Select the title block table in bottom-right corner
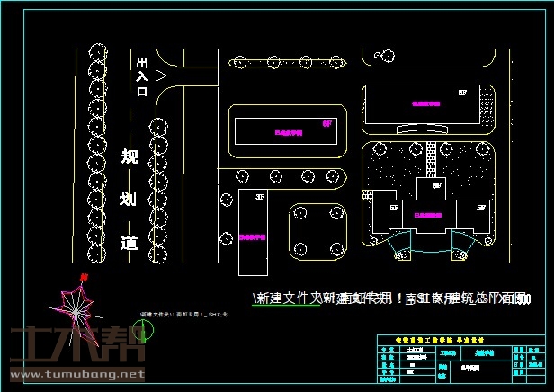Image resolution: width=554 pixels, height=392 pixels. (459, 358)
